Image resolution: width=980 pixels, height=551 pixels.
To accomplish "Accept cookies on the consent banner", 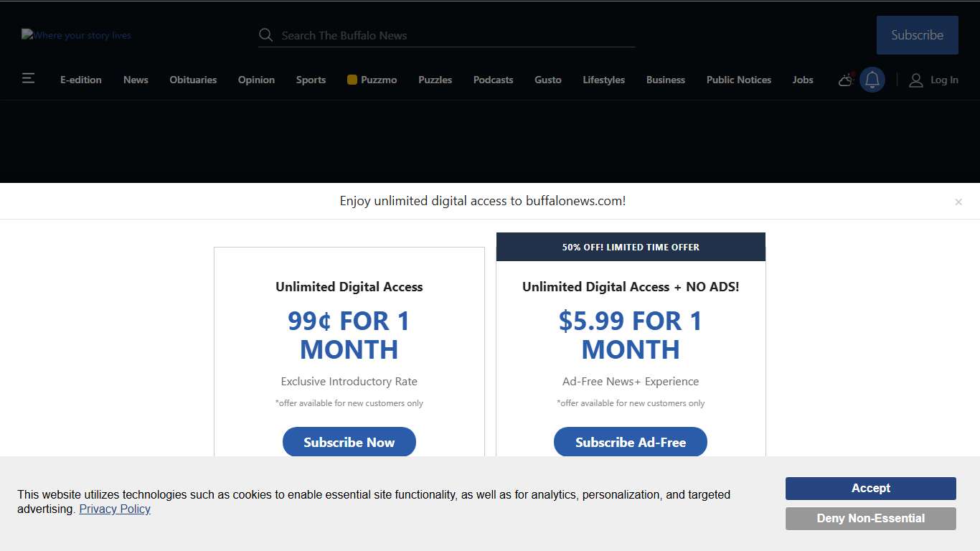I will 870,488.
